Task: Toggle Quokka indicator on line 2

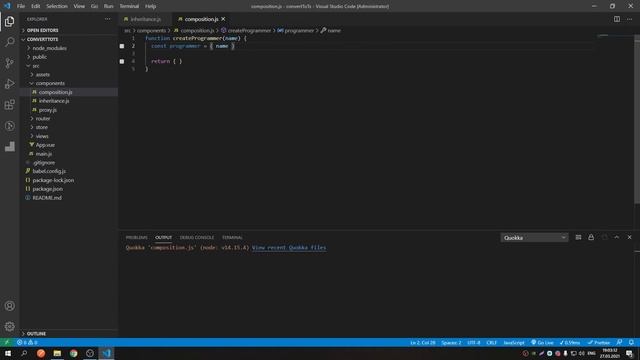Action: tap(122, 46)
